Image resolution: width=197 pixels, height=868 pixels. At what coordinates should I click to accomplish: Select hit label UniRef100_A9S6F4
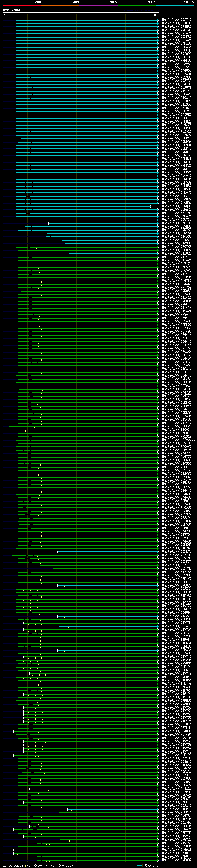(177, 314)
